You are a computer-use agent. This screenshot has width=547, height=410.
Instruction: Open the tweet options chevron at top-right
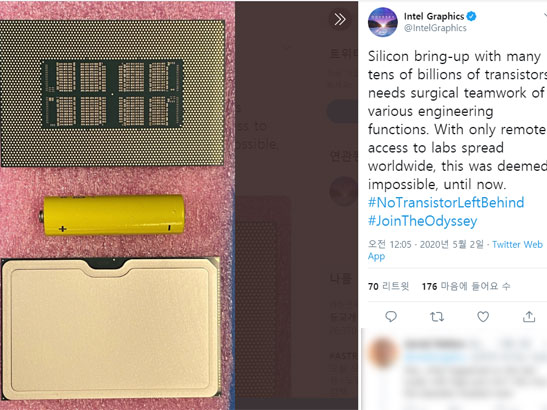[545, 15]
